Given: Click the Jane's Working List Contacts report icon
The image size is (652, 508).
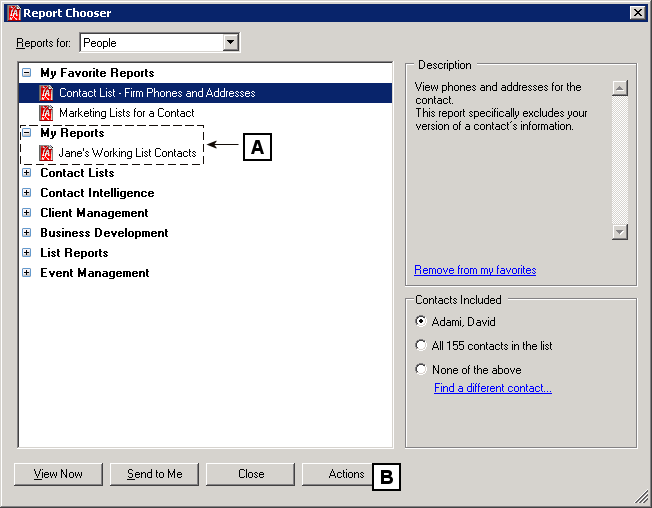Looking at the screenshot, I should pyautogui.click(x=46, y=153).
